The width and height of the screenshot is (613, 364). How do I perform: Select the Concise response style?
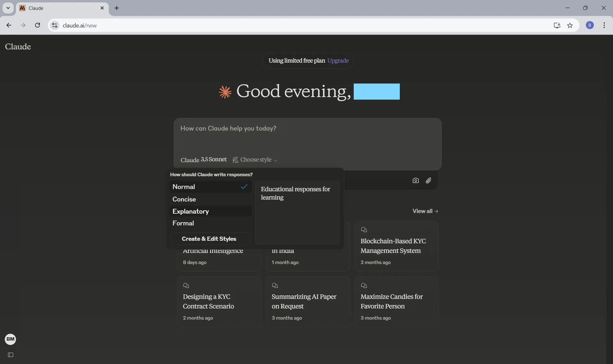[210, 199]
